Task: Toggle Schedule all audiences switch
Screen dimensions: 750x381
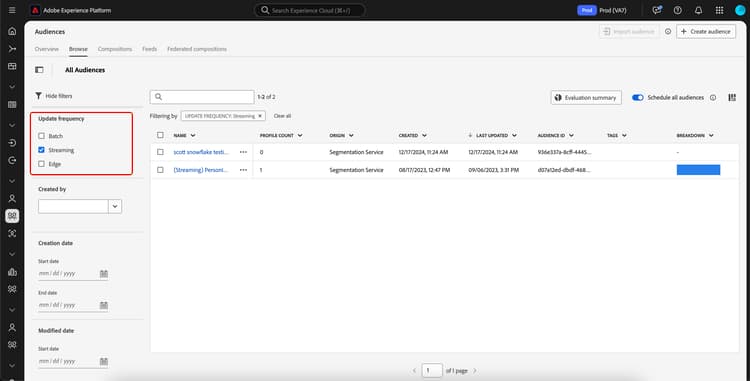Action: point(638,98)
